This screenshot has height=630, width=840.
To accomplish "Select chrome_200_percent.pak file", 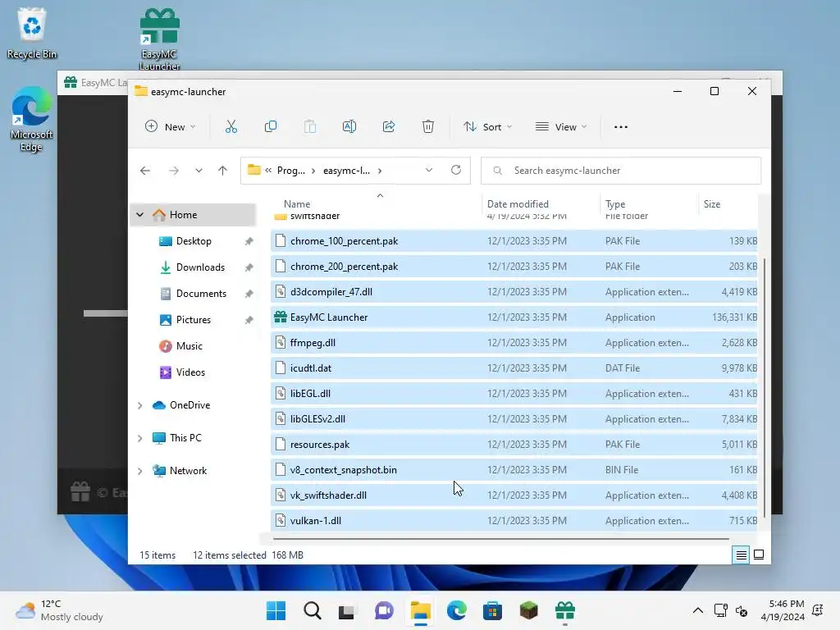I will coord(514,267).
